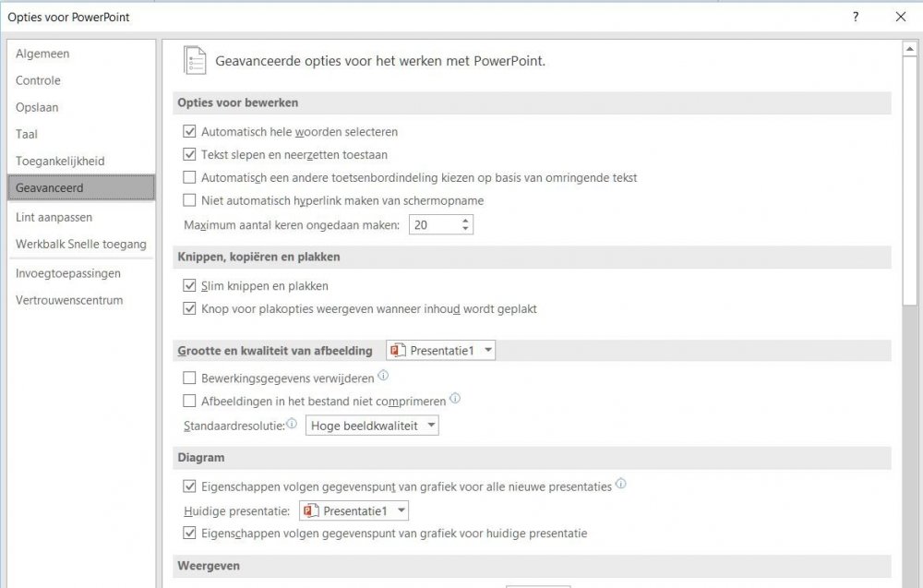Viewport: 923px width, 588px height.
Task: Go to the 'Vertrouwenscentrum' section
Action: pos(69,300)
